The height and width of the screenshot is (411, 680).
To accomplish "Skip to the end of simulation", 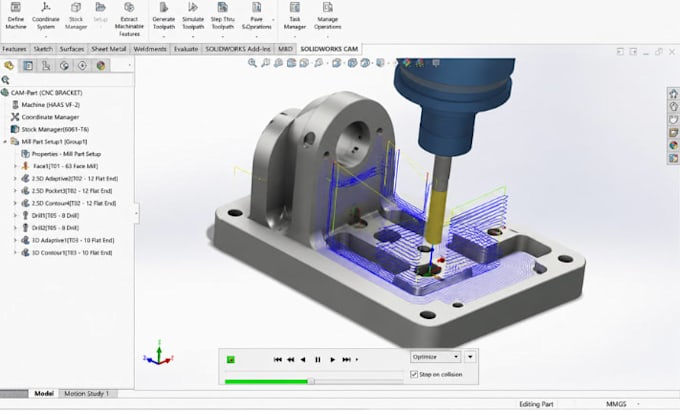I will pyautogui.click(x=346, y=359).
